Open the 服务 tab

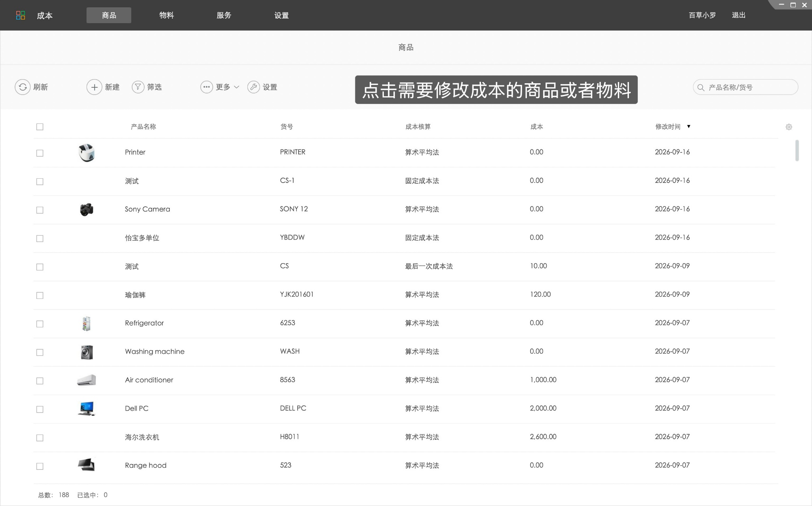tap(224, 15)
